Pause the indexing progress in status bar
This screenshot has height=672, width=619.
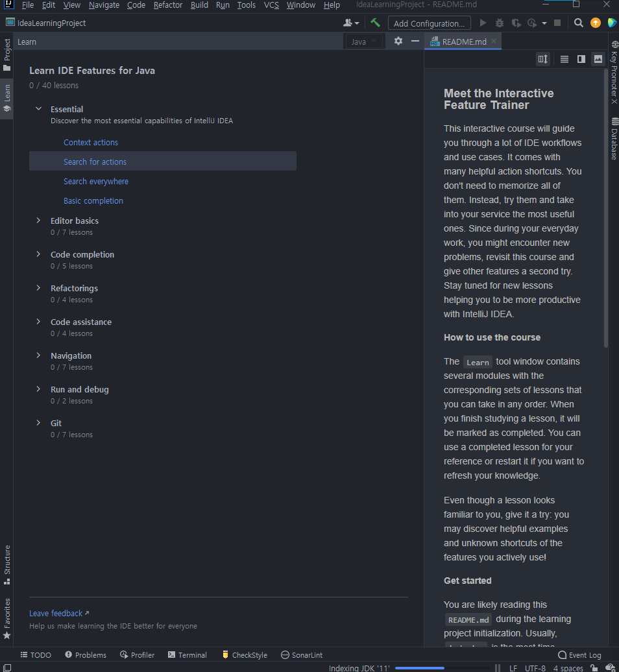pos(497,667)
